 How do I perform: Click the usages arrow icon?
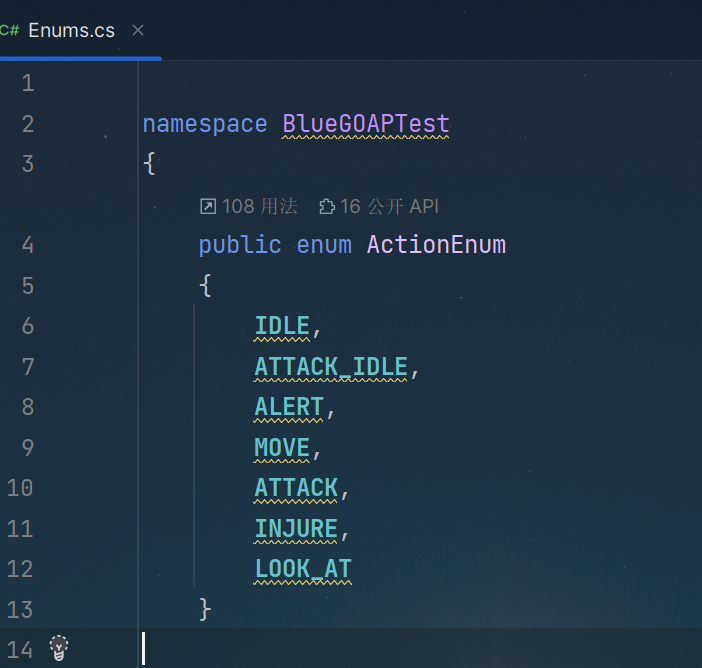coord(208,206)
